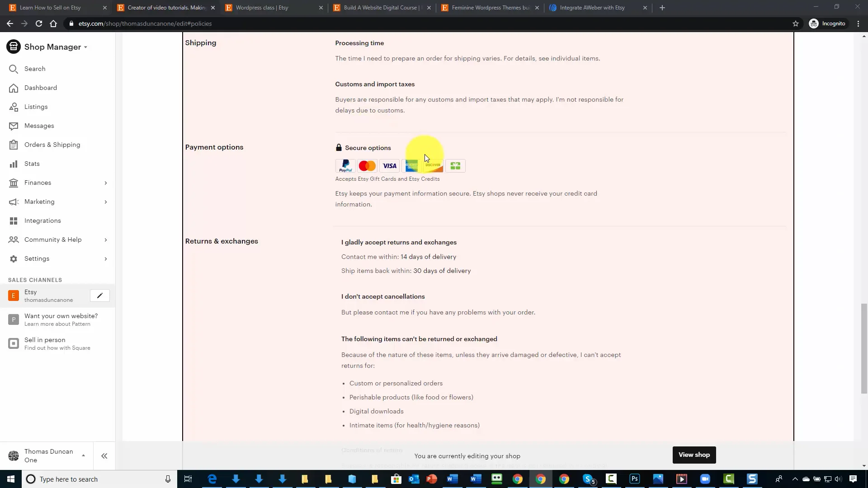Click the pencil edit icon beside Etsy channel
Viewport: 868px width, 488px height.
pyautogui.click(x=99, y=296)
